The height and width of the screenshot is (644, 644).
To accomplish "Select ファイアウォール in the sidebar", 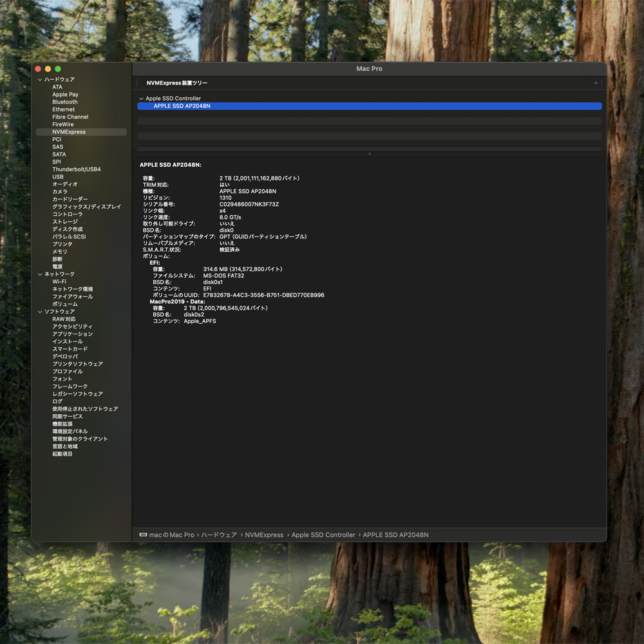I will pyautogui.click(x=72, y=296).
